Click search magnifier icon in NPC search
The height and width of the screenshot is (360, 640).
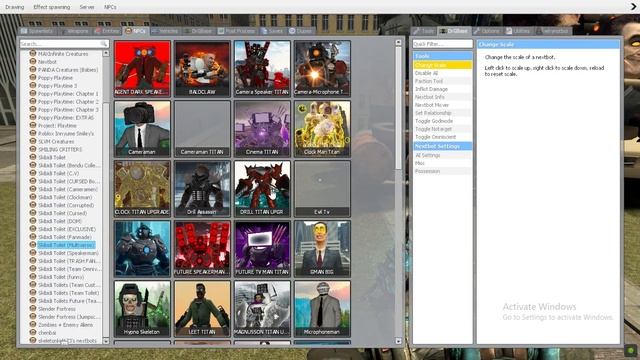pyautogui.click(x=104, y=44)
